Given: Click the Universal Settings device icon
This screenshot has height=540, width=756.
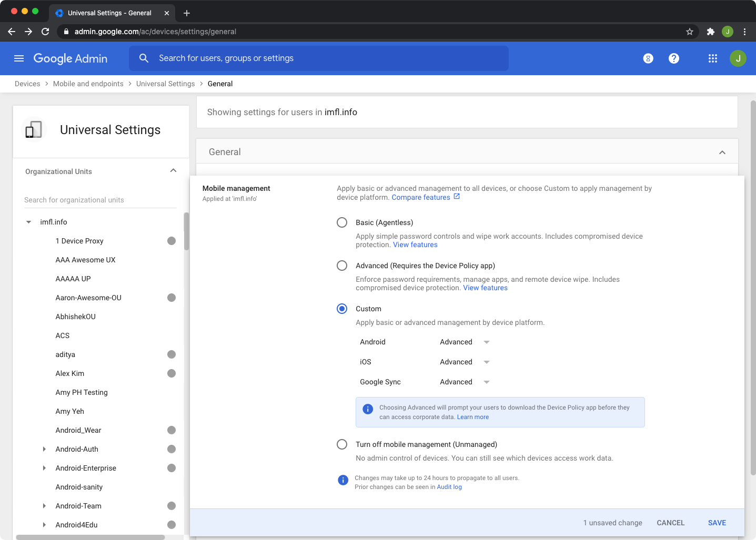Looking at the screenshot, I should [34, 130].
